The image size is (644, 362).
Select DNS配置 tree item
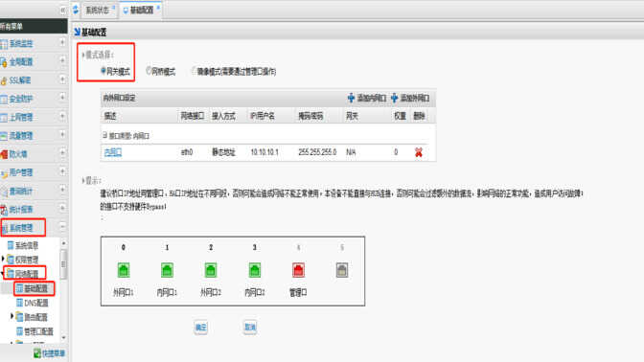click(36, 303)
